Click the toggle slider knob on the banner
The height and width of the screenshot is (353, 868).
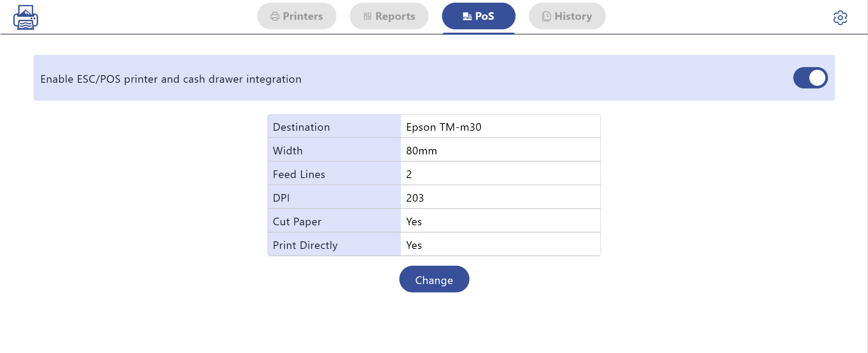click(x=818, y=78)
